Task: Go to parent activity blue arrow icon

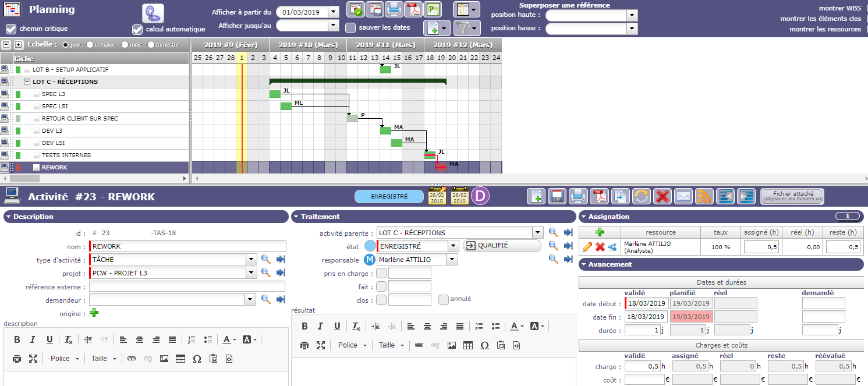Action: [569, 232]
